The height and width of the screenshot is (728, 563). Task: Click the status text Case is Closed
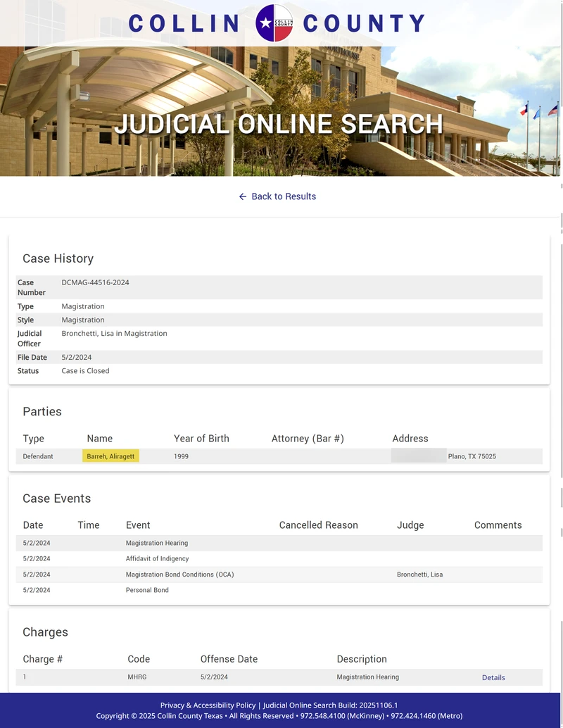(x=85, y=370)
